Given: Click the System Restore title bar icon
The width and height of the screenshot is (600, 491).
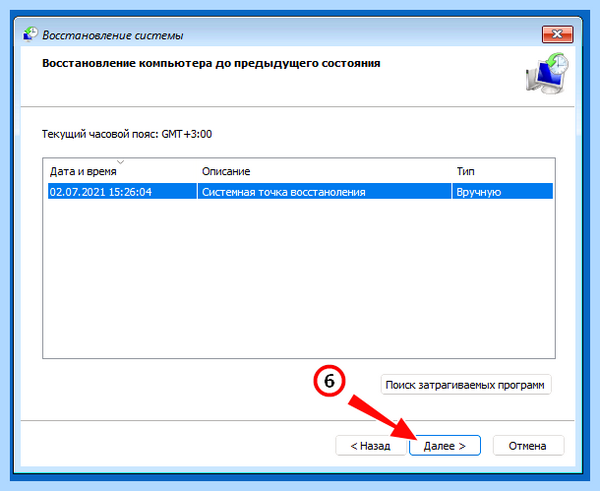Looking at the screenshot, I should pyautogui.click(x=30, y=34).
